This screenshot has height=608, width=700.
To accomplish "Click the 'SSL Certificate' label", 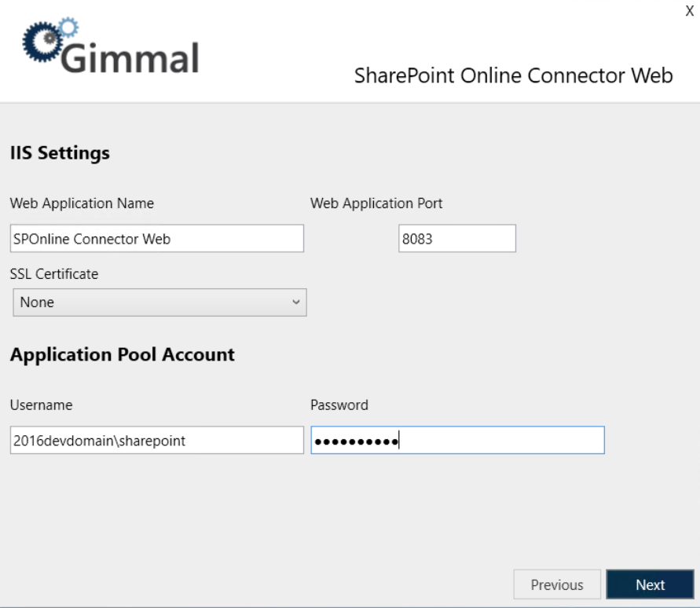I will pos(54,274).
